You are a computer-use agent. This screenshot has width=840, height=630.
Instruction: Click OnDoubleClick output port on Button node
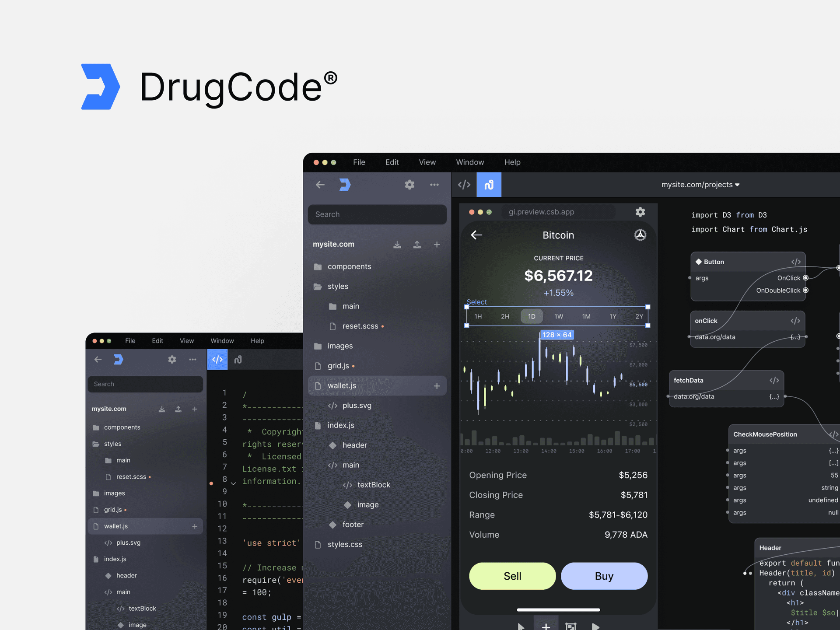pyautogui.click(x=805, y=290)
